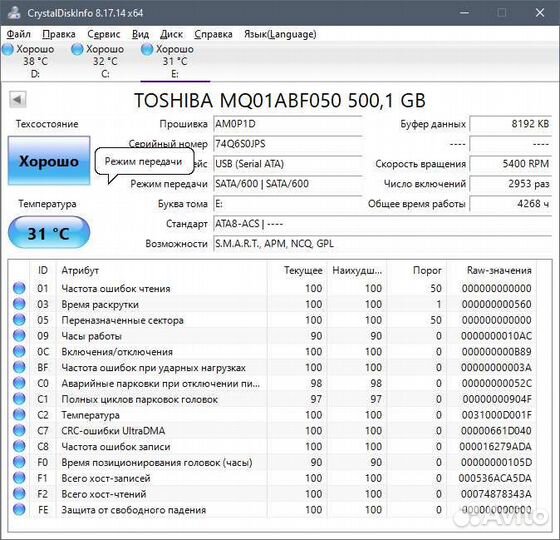Click the interface field USB (Serial ATA)
The width and height of the screenshot is (560, 540).
coord(288,164)
